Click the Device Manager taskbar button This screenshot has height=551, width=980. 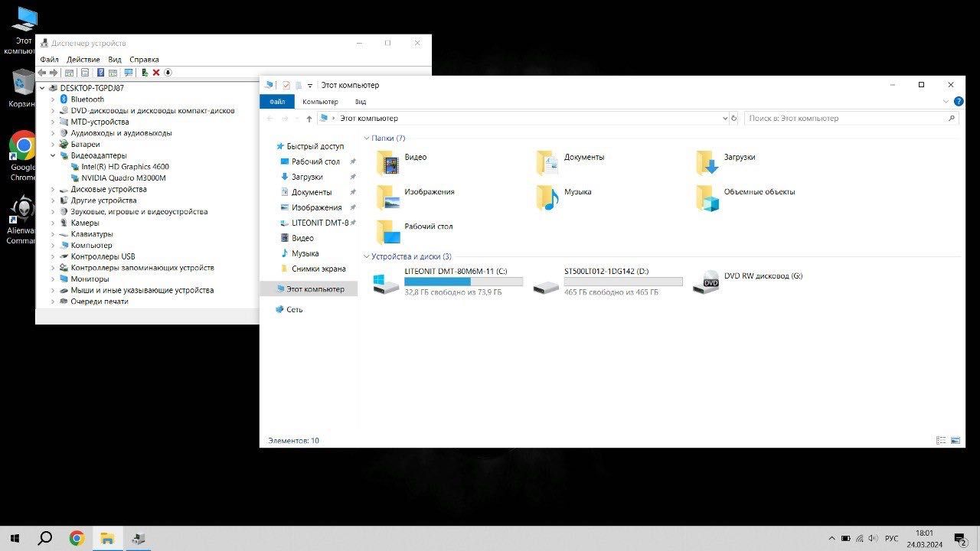pos(139,538)
